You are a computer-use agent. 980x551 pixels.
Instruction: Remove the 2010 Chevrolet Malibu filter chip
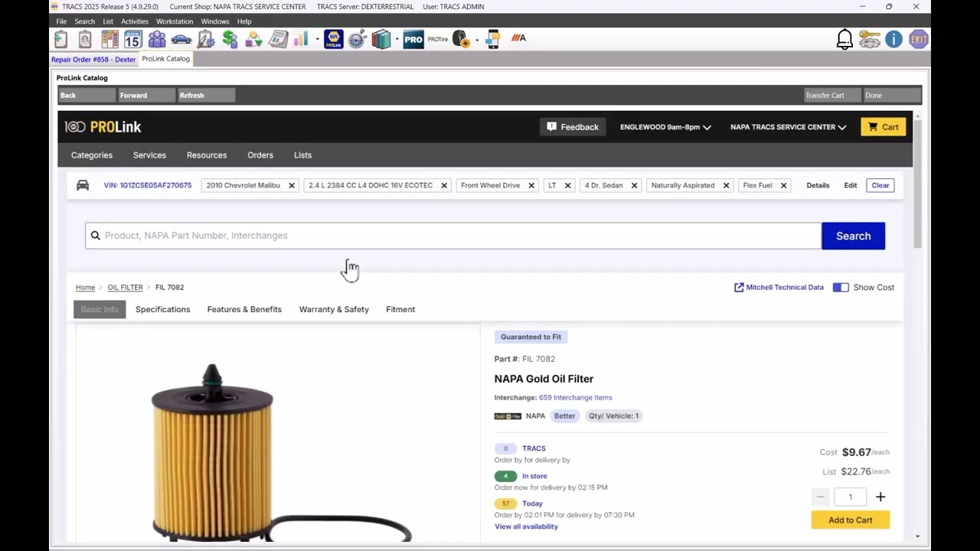(x=292, y=185)
